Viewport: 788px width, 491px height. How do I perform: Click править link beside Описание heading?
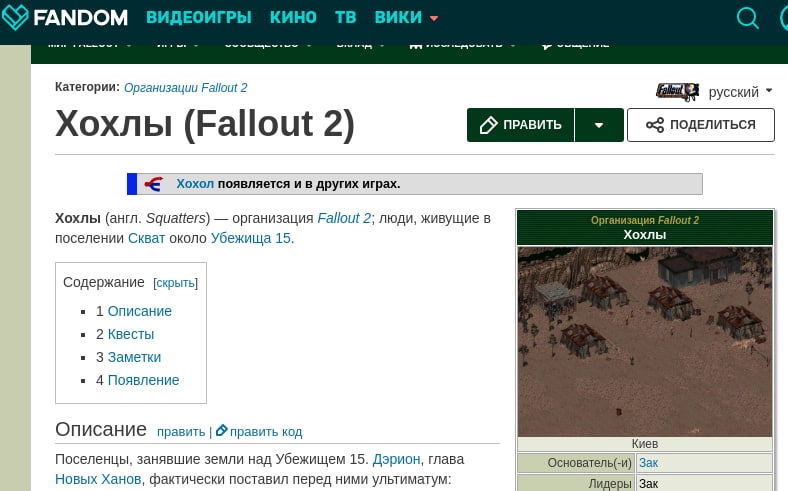tap(181, 432)
